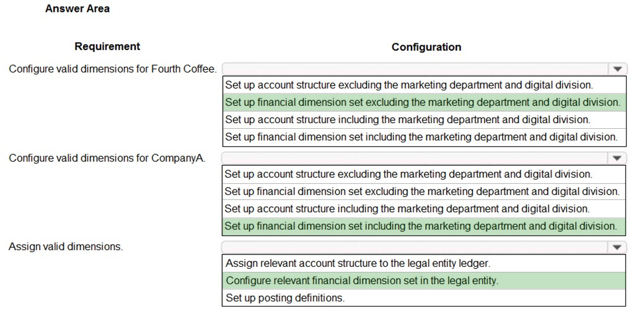The image size is (644, 322).
Task: Choose Configure relevant financial dimension set option
Action: point(424,281)
